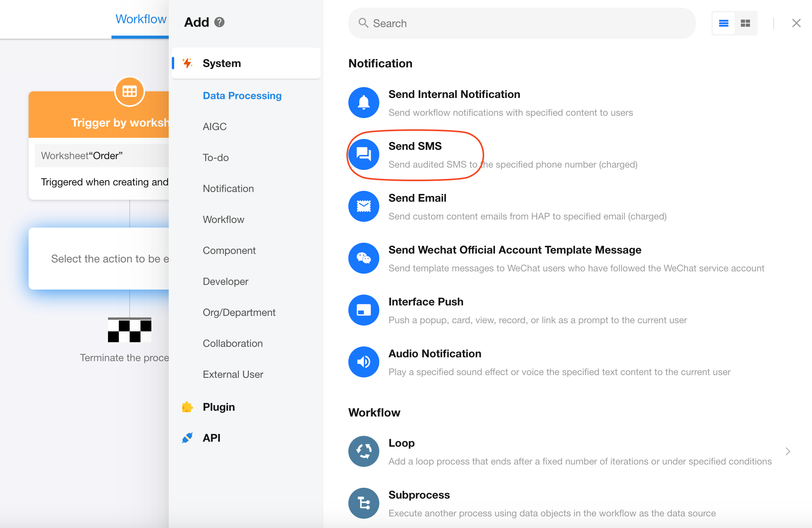Viewport: 812px width, 528px height.
Task: Click the Send Internal Notification bell icon
Action: pos(363,103)
